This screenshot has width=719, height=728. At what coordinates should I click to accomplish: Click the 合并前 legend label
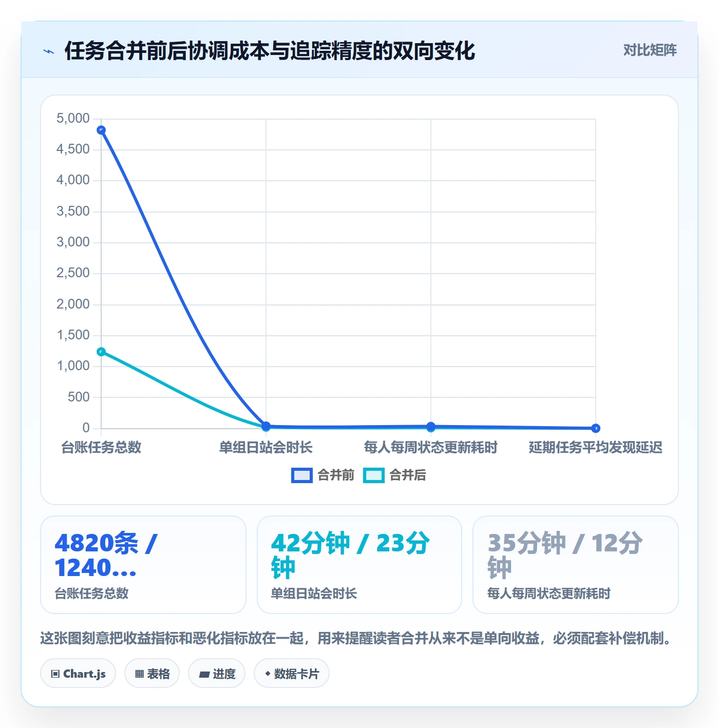(x=336, y=475)
